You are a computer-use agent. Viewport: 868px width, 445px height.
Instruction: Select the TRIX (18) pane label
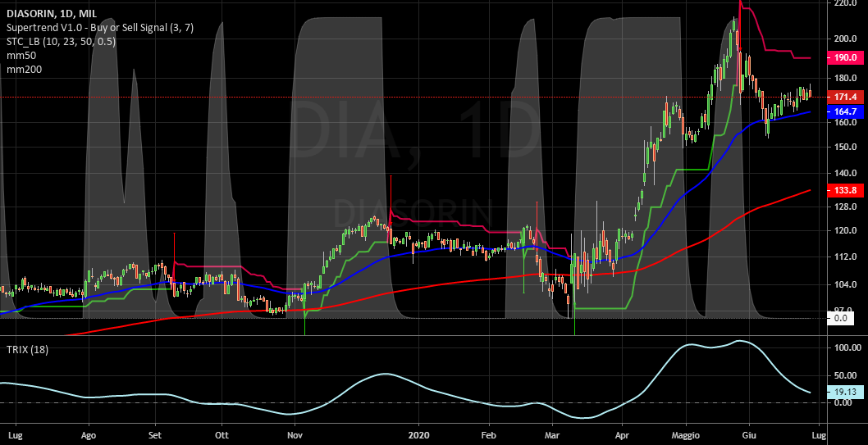[x=27, y=349]
